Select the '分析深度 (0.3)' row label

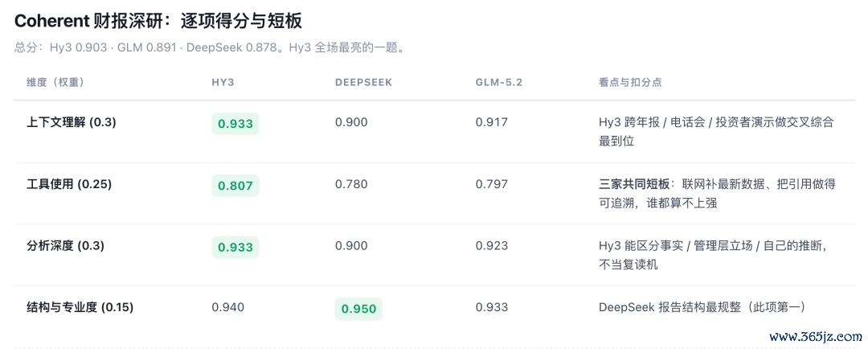[65, 245]
